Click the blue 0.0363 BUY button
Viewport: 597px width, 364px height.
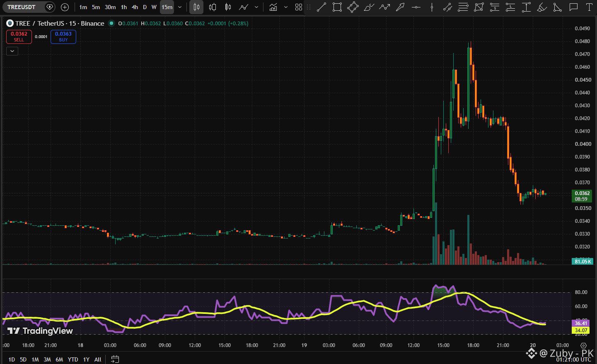click(63, 37)
